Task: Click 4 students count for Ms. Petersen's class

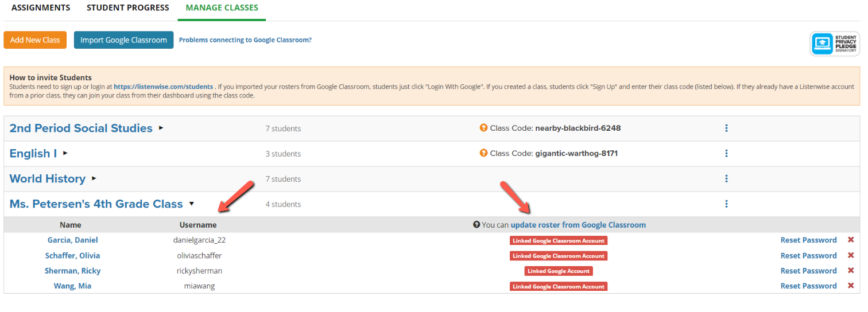Action: click(x=283, y=204)
